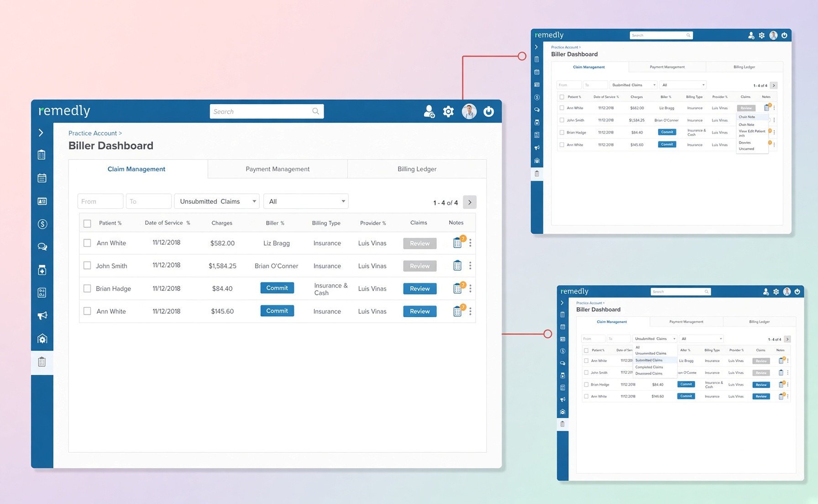
Task: Open the ID card icon in main sidebar
Action: coord(42,201)
